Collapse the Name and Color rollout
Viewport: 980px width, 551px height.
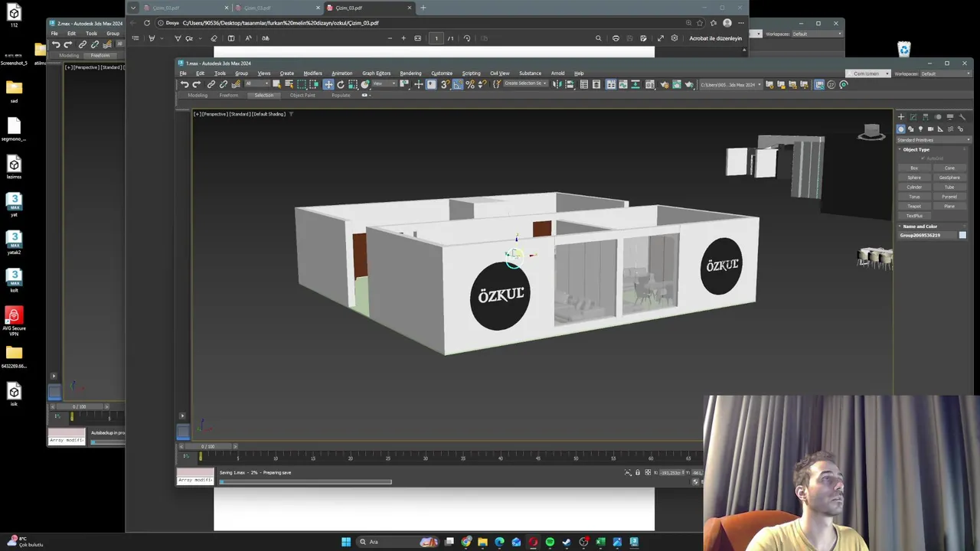pyautogui.click(x=918, y=227)
